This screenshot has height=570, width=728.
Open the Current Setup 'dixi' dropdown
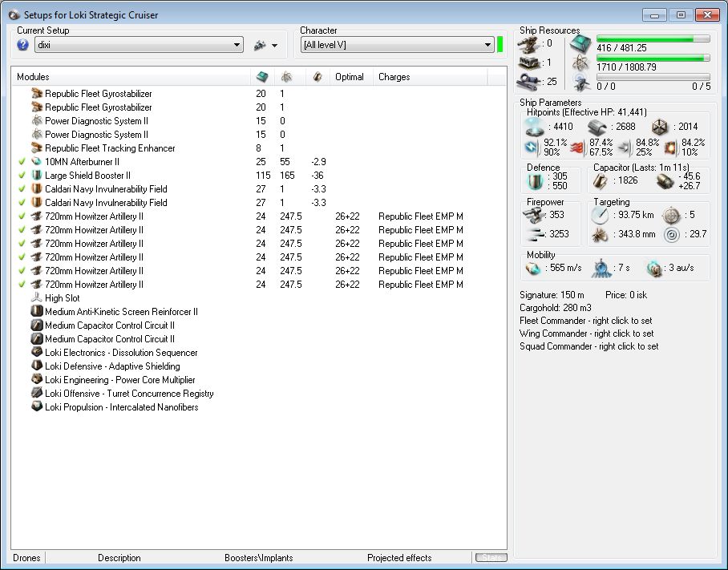click(139, 45)
